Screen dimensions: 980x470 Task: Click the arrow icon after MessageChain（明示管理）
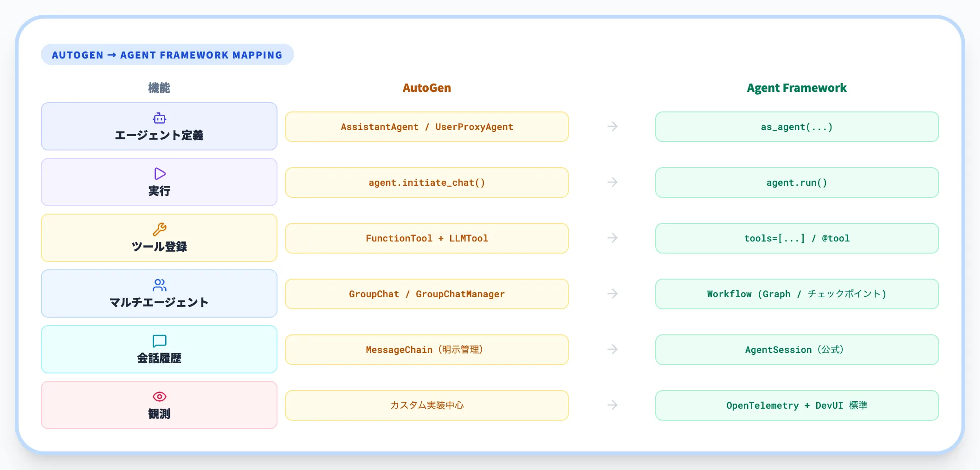click(x=612, y=349)
